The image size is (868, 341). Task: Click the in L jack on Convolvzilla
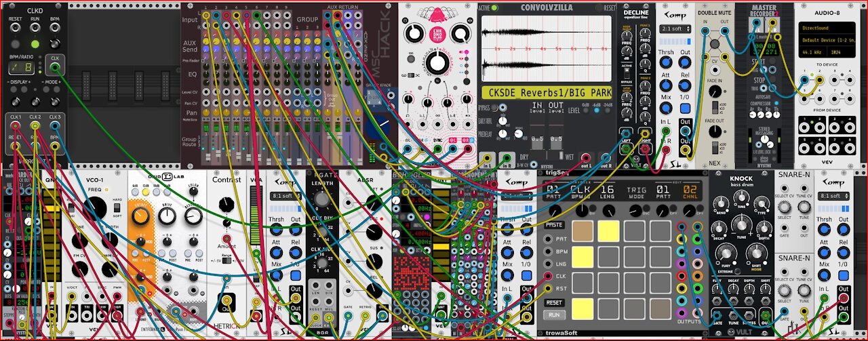pos(487,157)
